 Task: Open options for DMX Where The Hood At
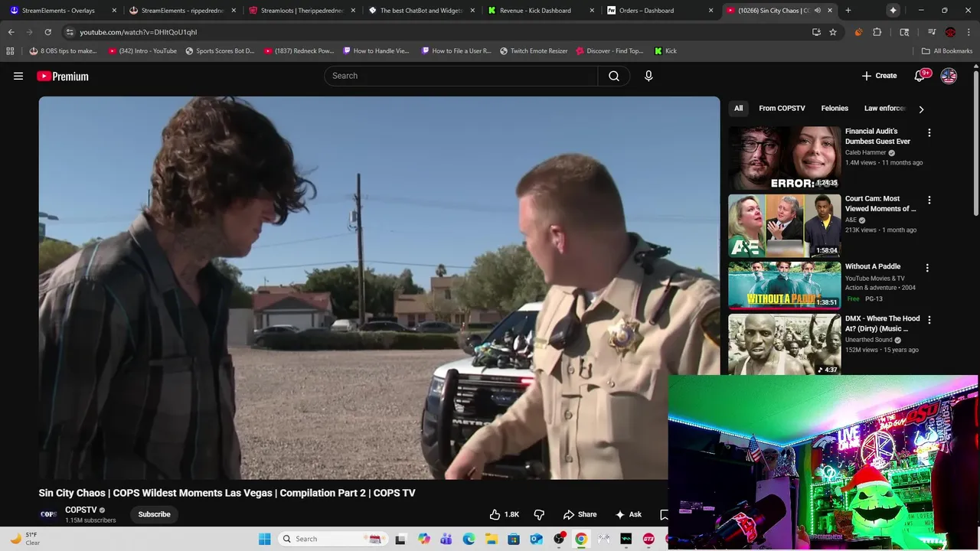coord(929,320)
